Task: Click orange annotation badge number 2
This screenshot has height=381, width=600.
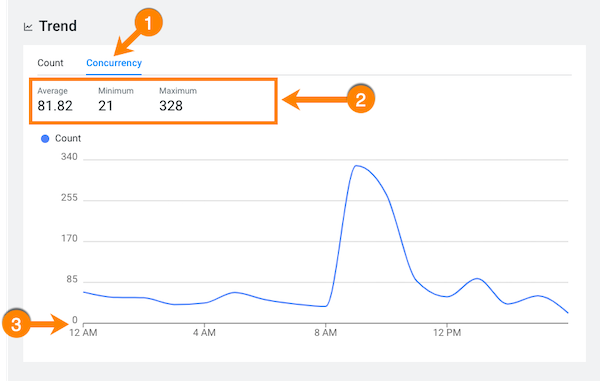Action: tap(360, 99)
